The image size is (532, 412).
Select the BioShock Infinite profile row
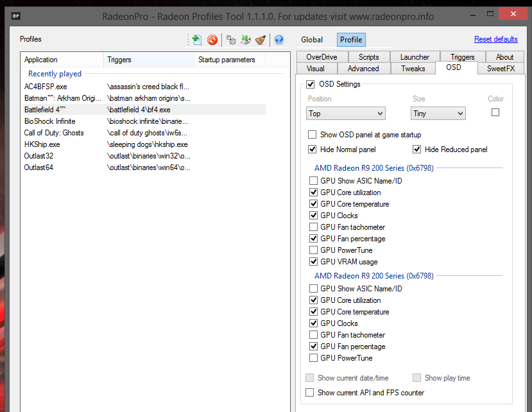point(50,121)
